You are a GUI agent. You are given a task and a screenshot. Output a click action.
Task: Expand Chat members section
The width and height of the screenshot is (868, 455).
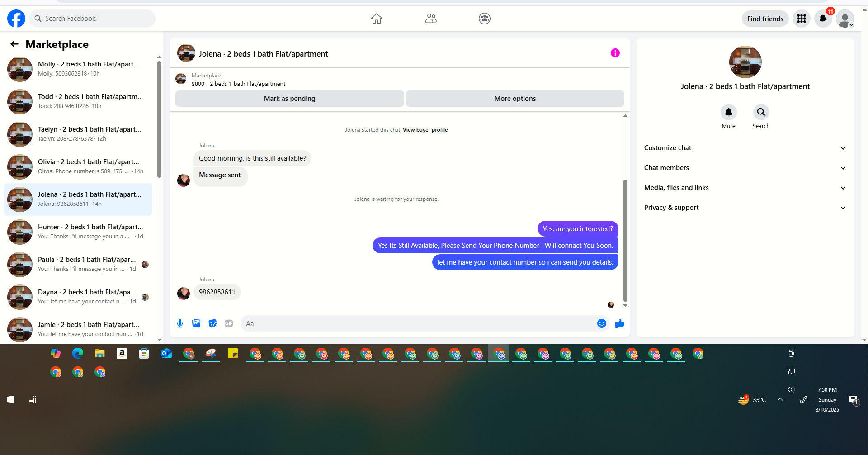click(745, 168)
